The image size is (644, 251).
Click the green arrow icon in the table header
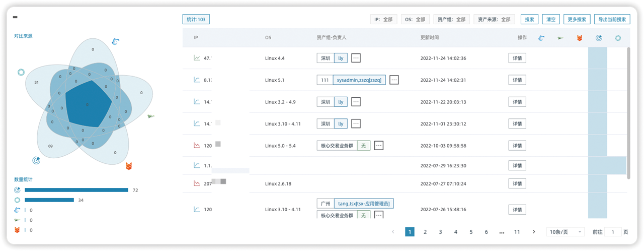click(560, 38)
